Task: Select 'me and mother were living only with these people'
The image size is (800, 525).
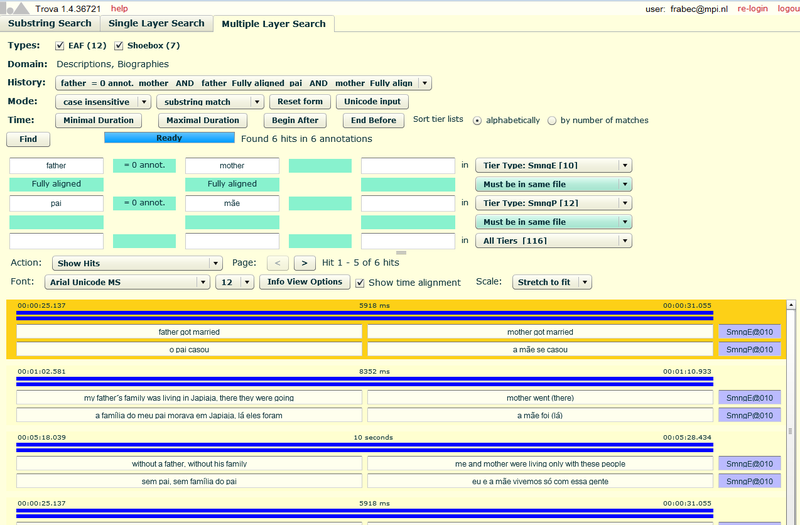Action: pyautogui.click(x=540, y=464)
